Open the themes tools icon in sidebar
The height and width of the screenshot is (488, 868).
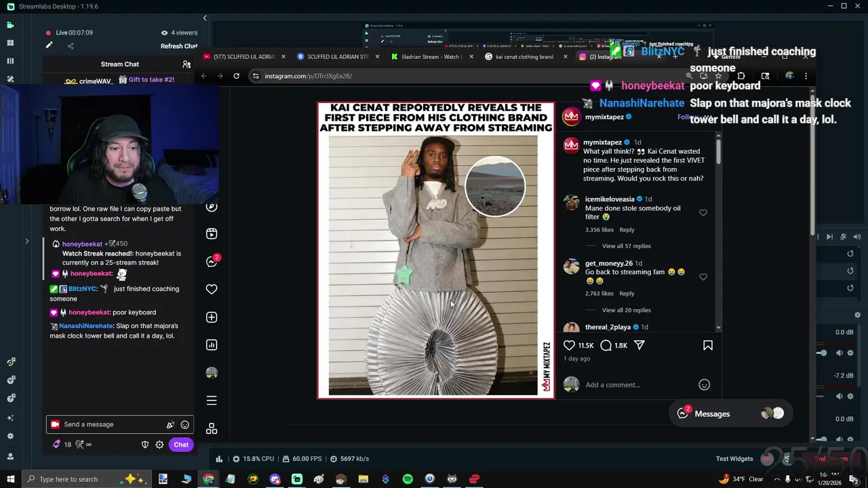point(10,79)
